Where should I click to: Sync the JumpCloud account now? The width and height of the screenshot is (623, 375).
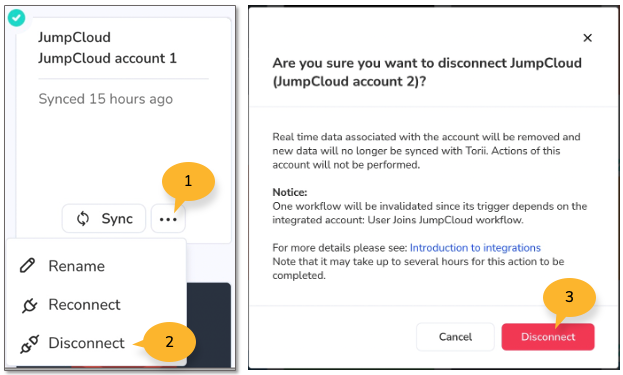click(104, 219)
